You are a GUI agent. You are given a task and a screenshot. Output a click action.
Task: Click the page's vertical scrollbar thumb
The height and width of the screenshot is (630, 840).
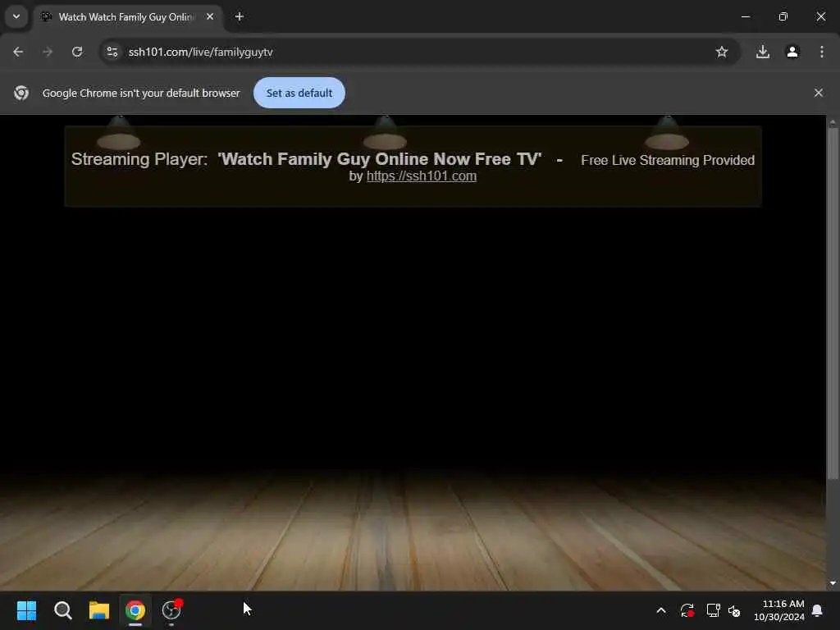point(833,303)
